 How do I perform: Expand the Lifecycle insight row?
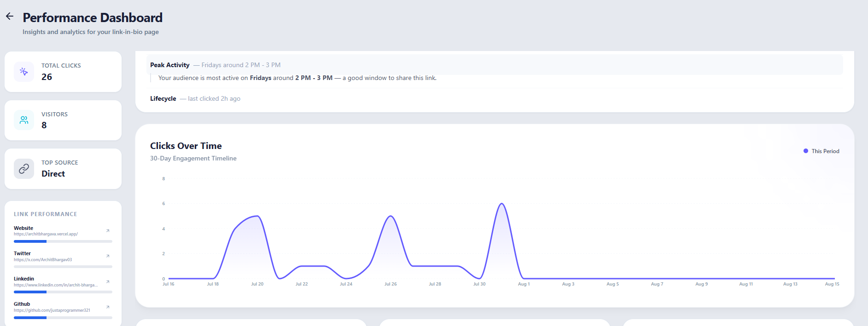pyautogui.click(x=495, y=98)
